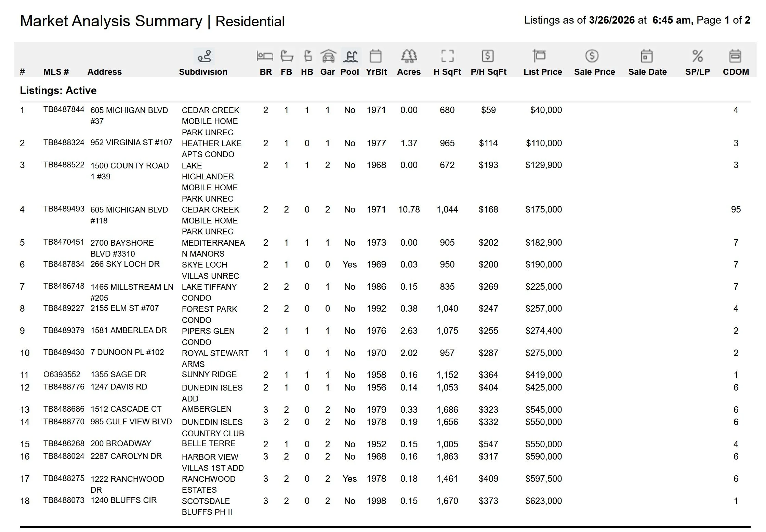Open MLS number TB8487844 listing

pos(64,109)
